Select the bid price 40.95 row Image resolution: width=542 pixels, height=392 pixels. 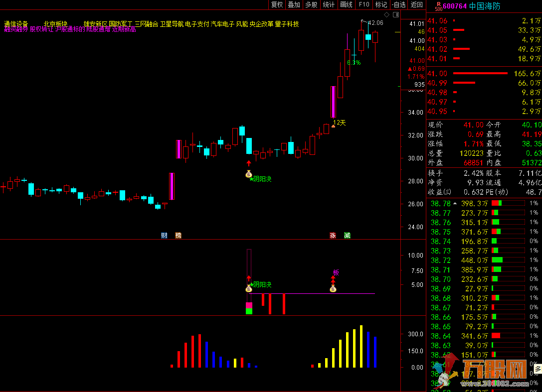(484, 112)
